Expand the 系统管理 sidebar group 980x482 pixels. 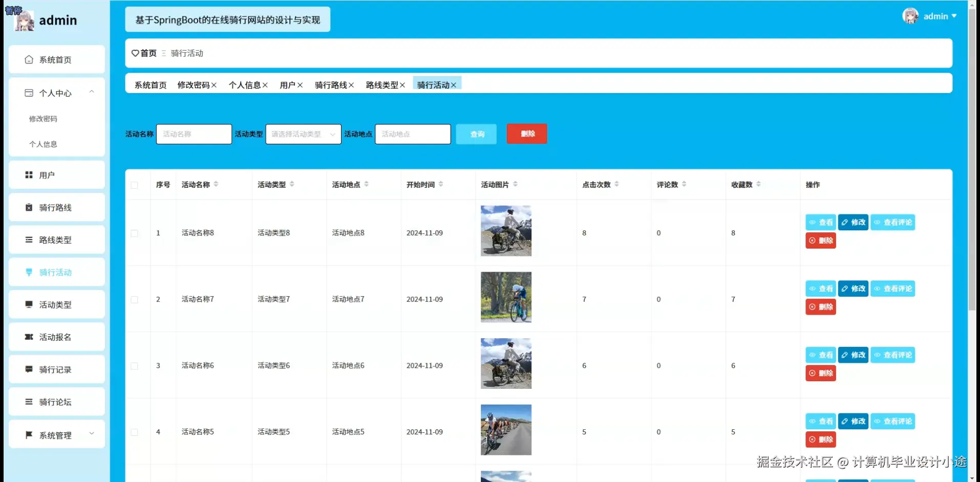(x=56, y=435)
